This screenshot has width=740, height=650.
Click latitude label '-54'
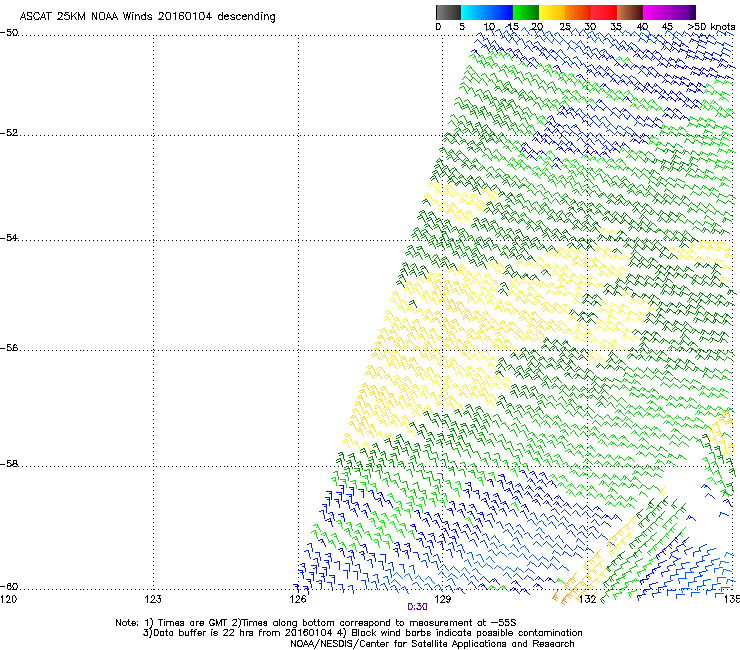(10, 237)
